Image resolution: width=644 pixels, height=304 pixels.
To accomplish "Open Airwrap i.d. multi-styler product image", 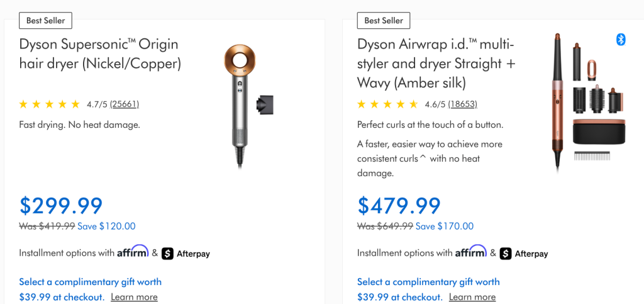I will pos(581,101).
